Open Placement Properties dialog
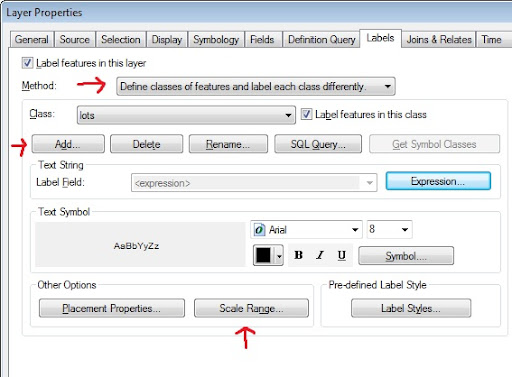Image resolution: width=512 pixels, height=377 pixels. 112,308
